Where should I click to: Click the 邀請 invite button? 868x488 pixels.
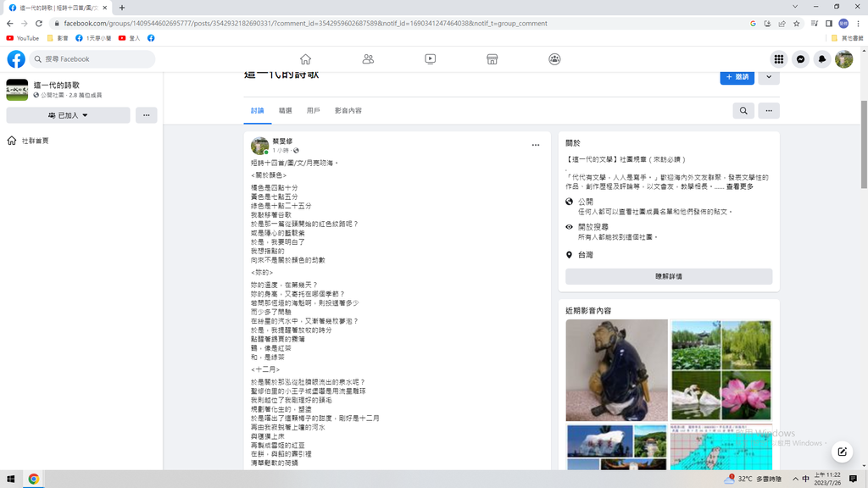tap(737, 77)
